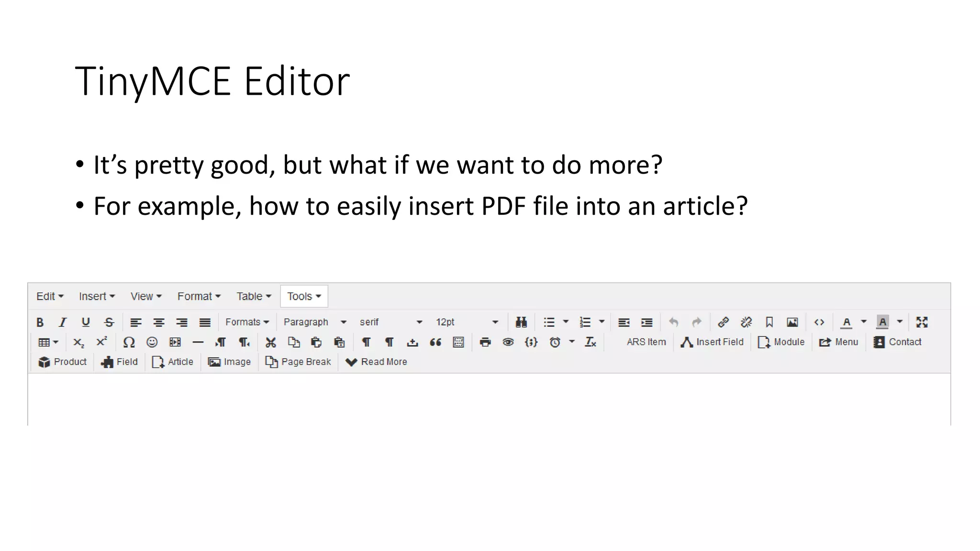
Task: Open the Format menu
Action: tap(199, 297)
